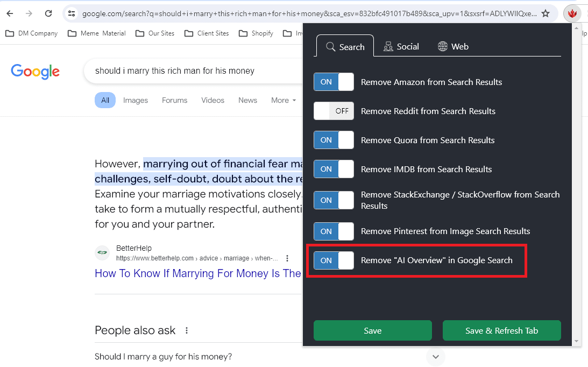Viewport: 588px width, 367px height.
Task: Toggle Remove StackExchange / StackOverflow switch
Action: 334,200
